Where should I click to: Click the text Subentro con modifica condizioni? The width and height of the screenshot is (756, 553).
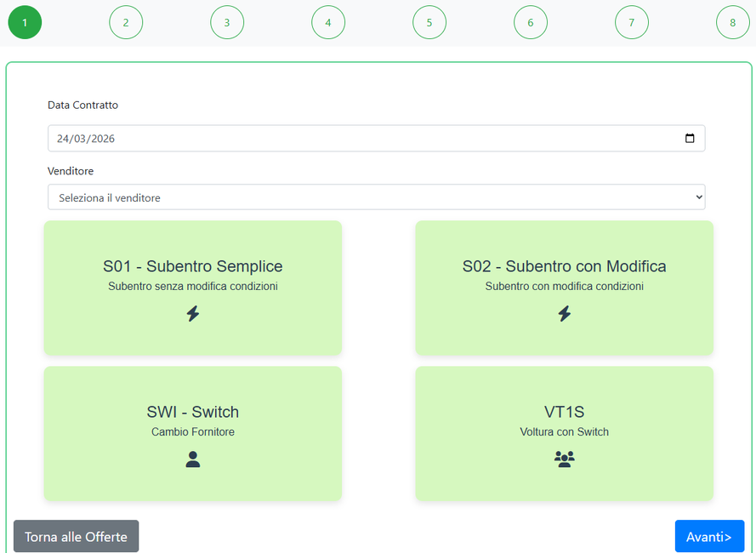pyautogui.click(x=565, y=286)
